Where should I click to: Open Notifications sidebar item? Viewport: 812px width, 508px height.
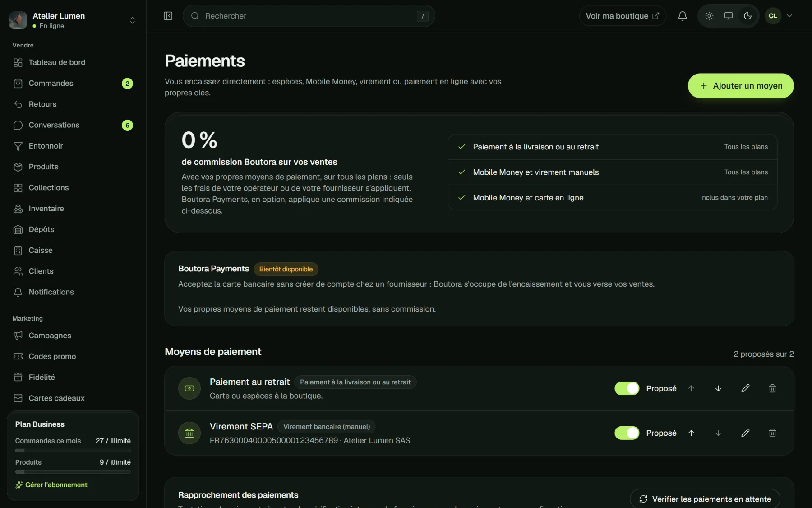73,292
